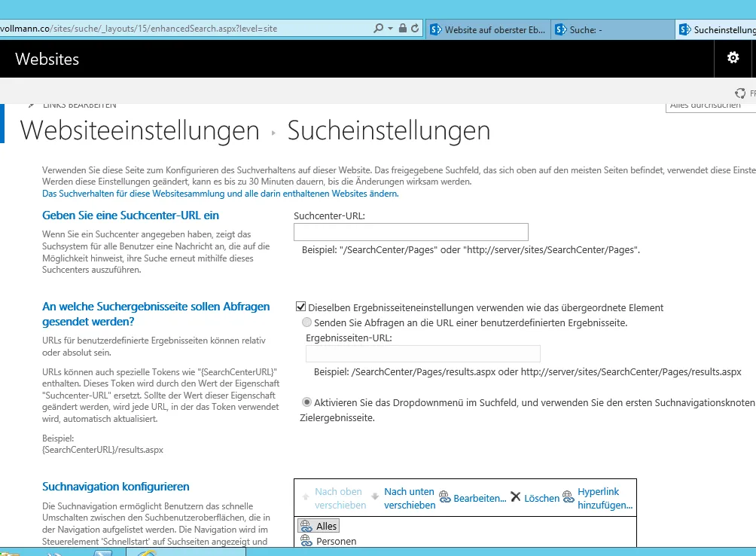Image resolution: width=756 pixels, height=556 pixels.
Task: Click the 'Suchcenter-URL:' field label
Action: point(329,215)
